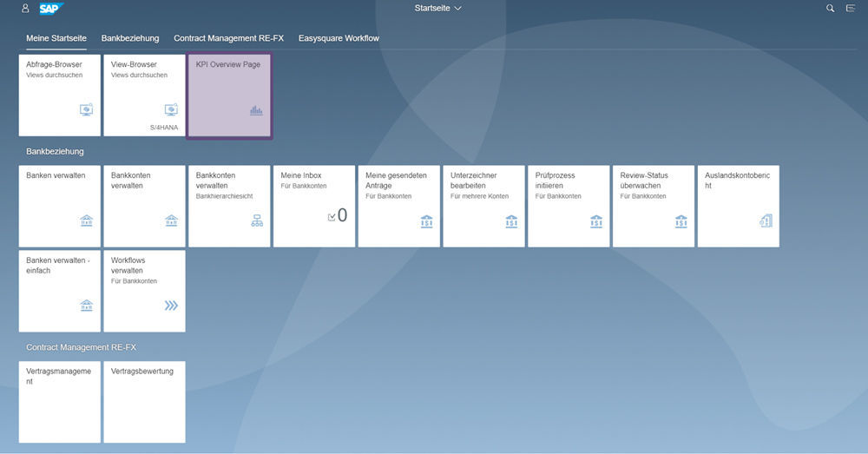Click 'Für mehrere Konten' subtitle text
The image size is (868, 454).
click(479, 196)
